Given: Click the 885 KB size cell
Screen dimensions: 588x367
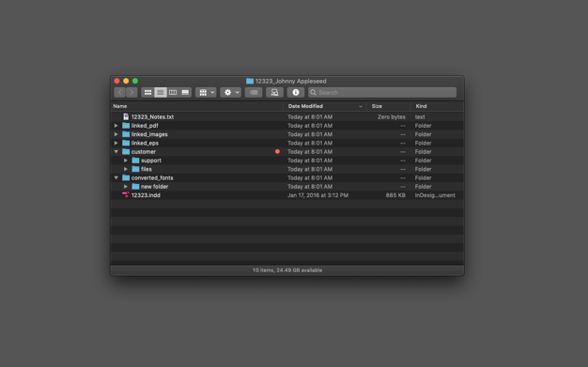Looking at the screenshot, I should click(x=395, y=195).
